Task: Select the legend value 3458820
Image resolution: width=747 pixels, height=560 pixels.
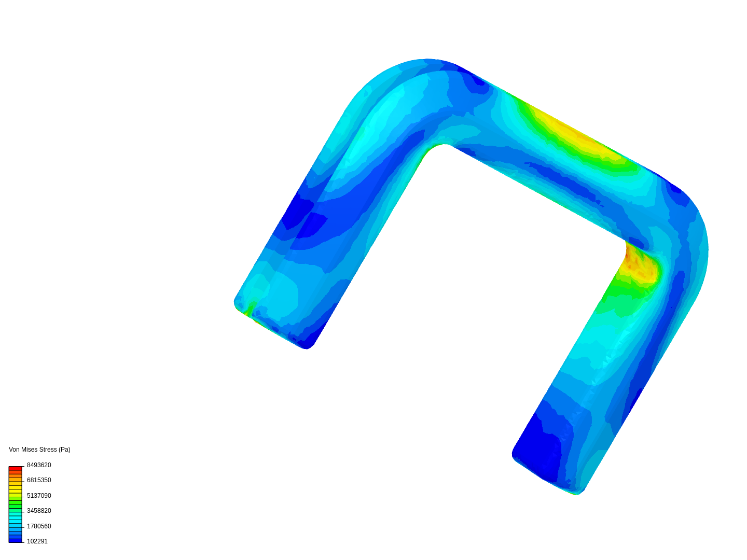Action: 39,511
